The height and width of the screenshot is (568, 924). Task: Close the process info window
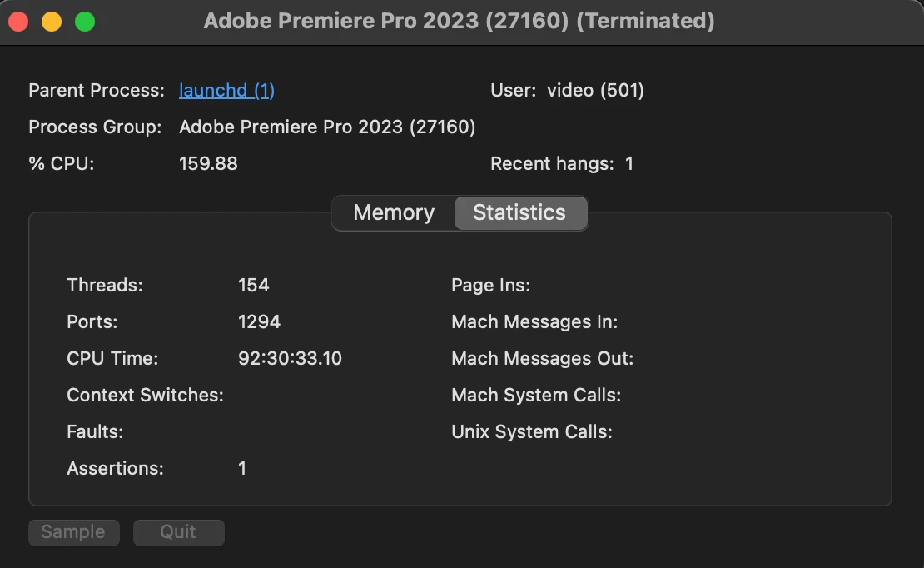tap(18, 22)
